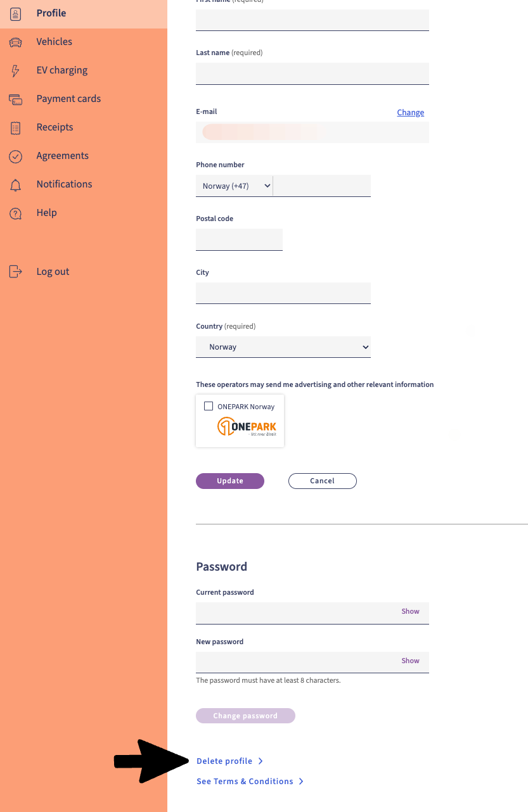Open the Delete profile link
The width and height of the screenshot is (528, 812).
click(x=225, y=761)
